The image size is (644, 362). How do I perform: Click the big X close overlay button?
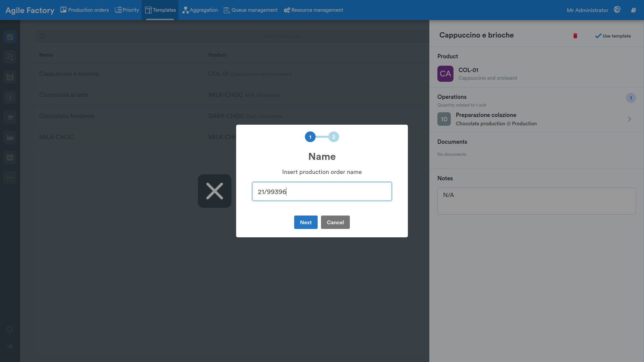215,191
